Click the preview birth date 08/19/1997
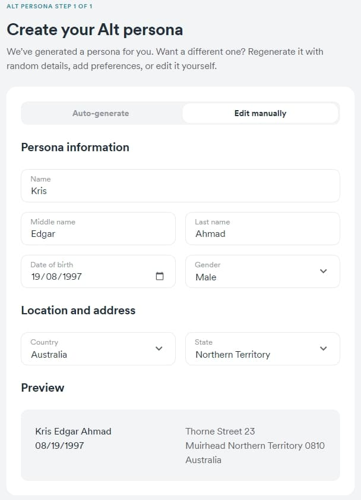The width and height of the screenshot is (361, 500). (x=59, y=446)
